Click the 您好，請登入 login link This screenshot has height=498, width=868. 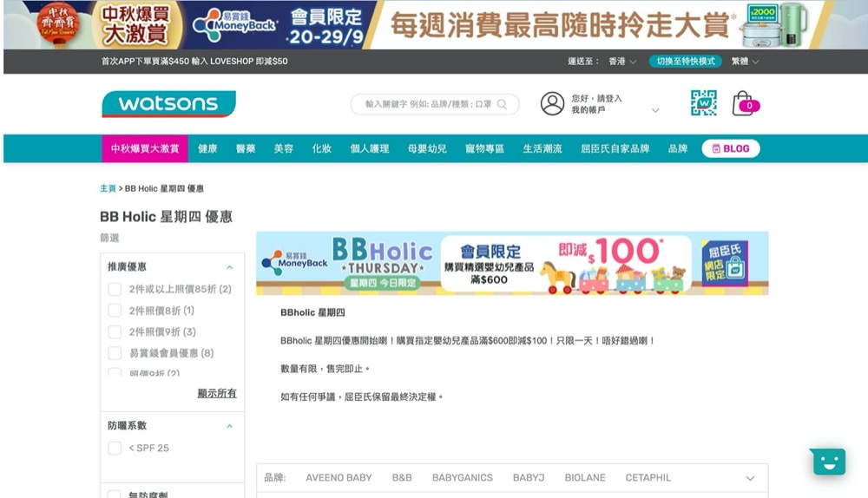pos(597,98)
